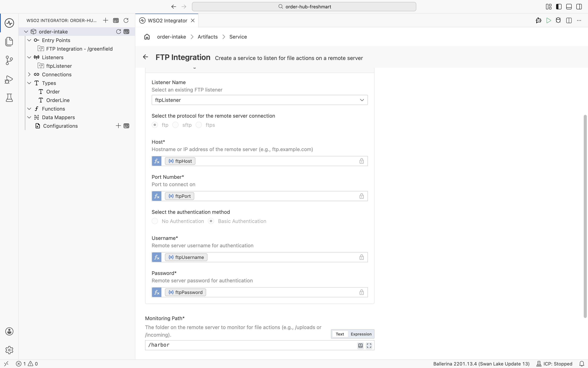This screenshot has width=588, height=368.
Task: Open the Accounts icon in activity bar
Action: pyautogui.click(x=9, y=331)
